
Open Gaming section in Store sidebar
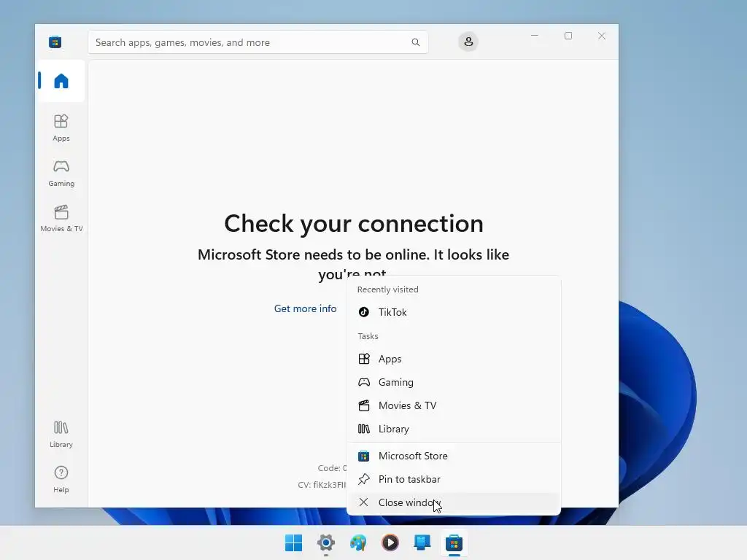point(61,174)
